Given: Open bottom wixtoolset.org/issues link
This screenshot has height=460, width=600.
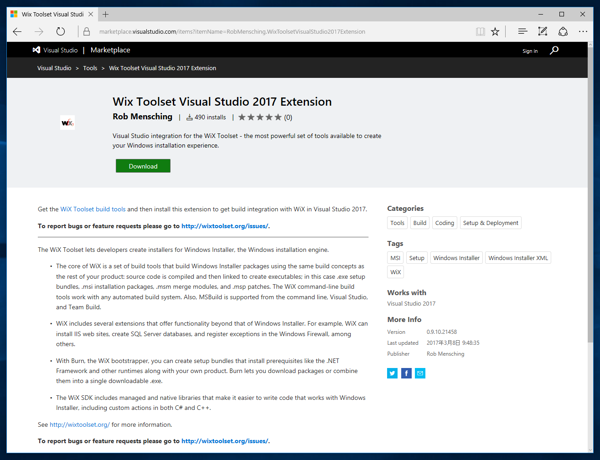Looking at the screenshot, I should point(225,441).
